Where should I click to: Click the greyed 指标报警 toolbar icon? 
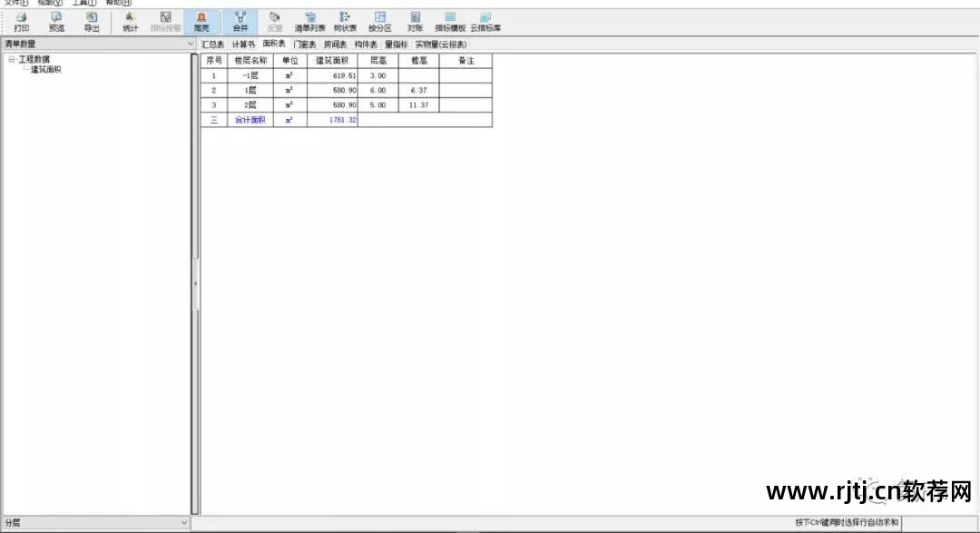click(166, 22)
